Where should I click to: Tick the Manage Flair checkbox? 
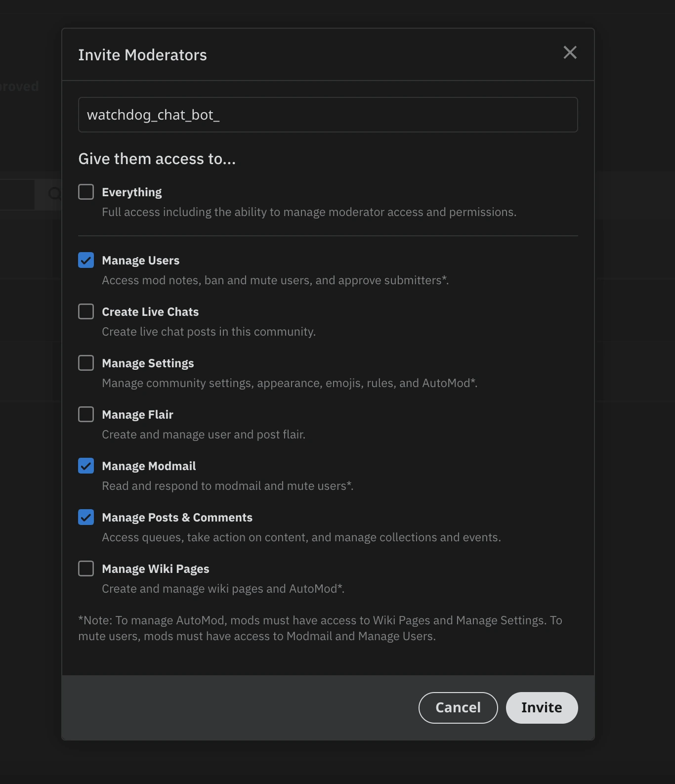click(x=86, y=414)
